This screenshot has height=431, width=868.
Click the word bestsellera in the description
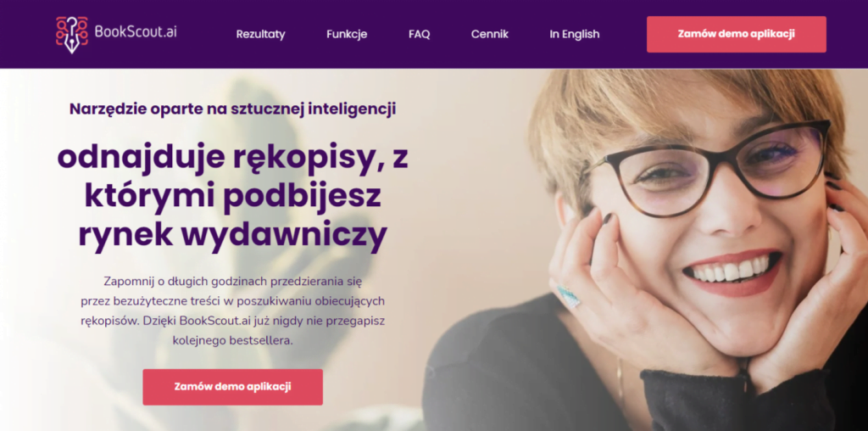click(x=263, y=341)
